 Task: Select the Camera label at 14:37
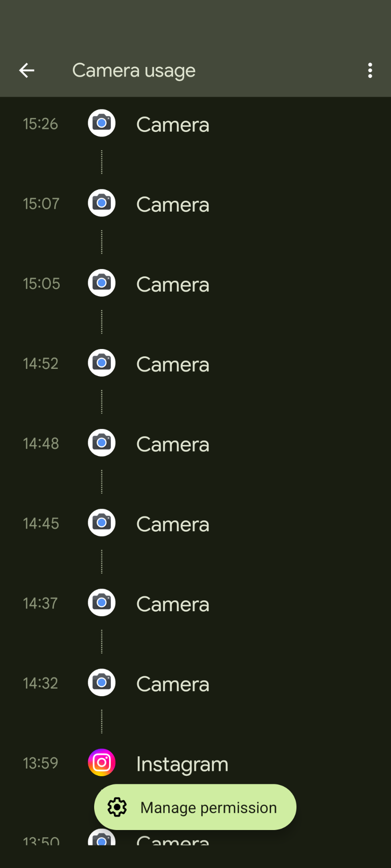(173, 604)
